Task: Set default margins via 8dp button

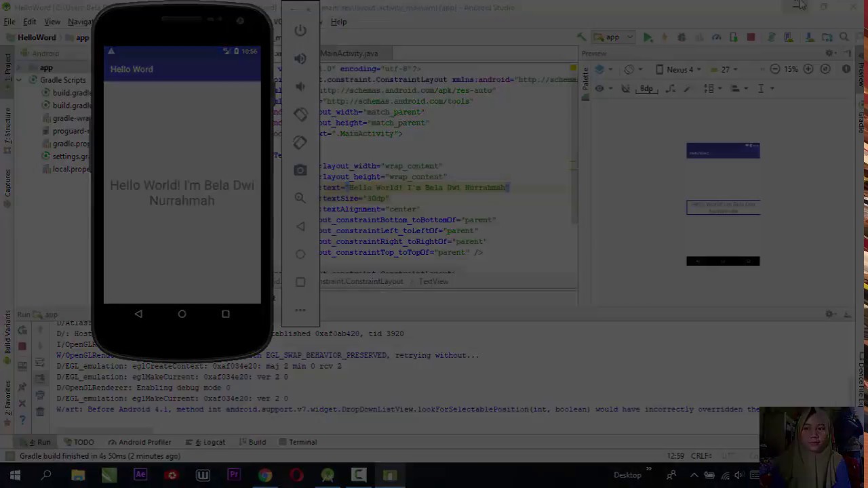Action: click(646, 89)
